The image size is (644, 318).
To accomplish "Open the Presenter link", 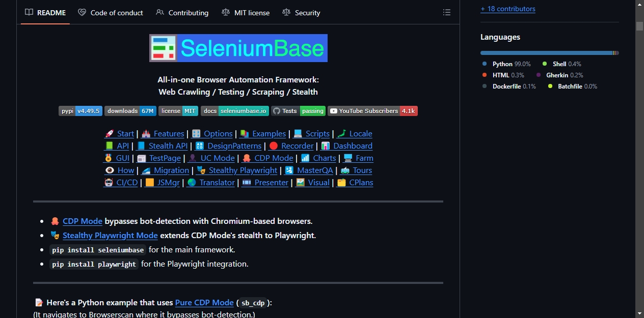I will [265, 183].
